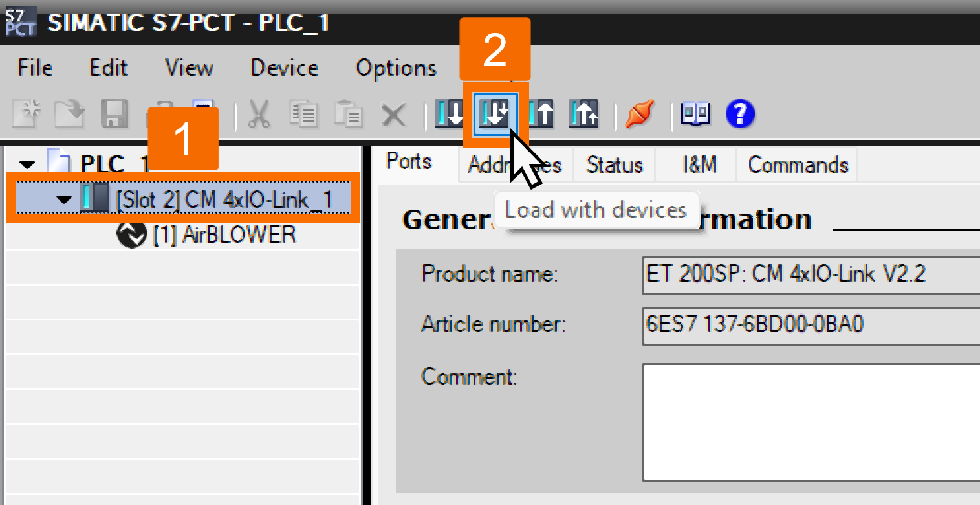The width and height of the screenshot is (980, 505).
Task: Click the Save floppy disk icon
Action: tap(114, 115)
